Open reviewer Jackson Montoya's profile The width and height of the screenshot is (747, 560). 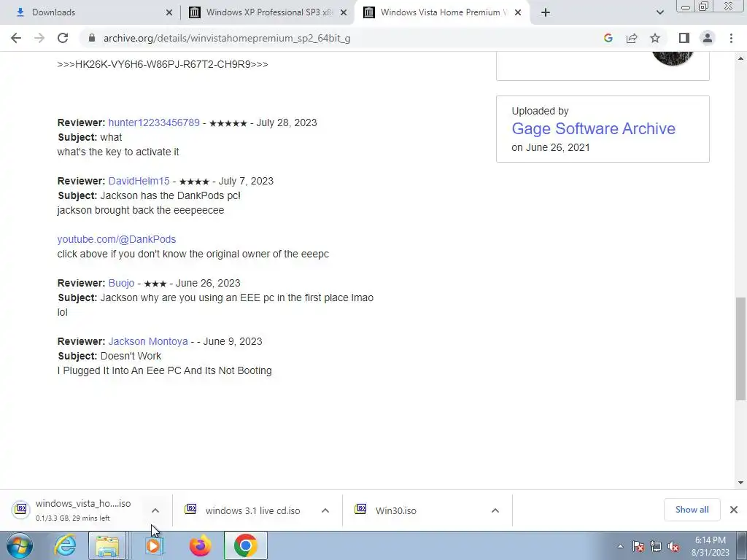147,341
